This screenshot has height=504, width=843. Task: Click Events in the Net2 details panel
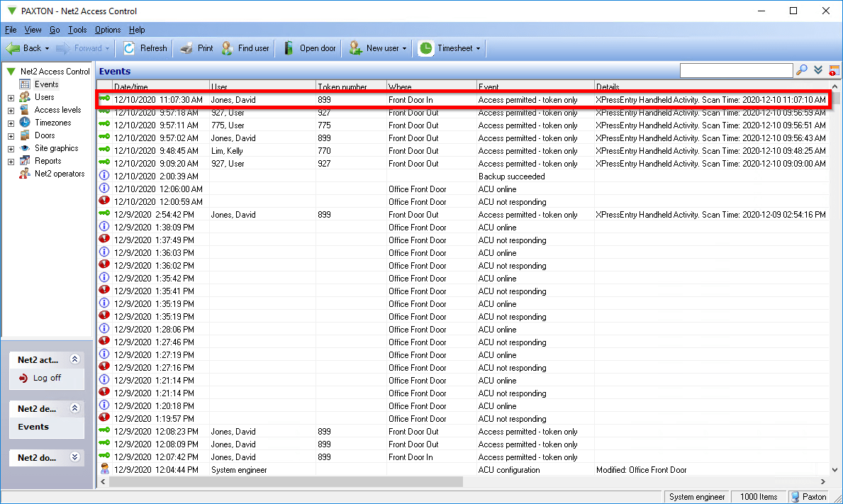coord(33,427)
